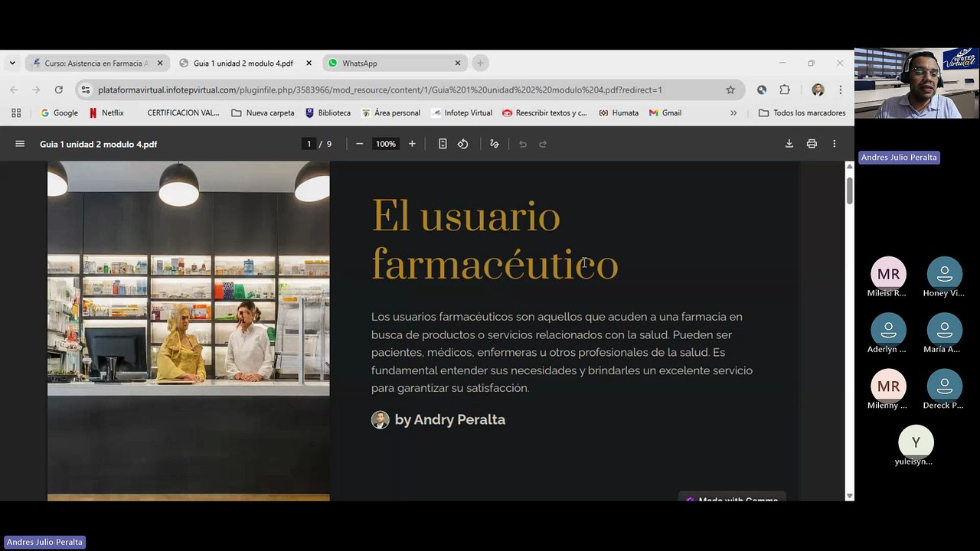980x551 pixels.
Task: Go back to the previous page
Action: coord(14,90)
